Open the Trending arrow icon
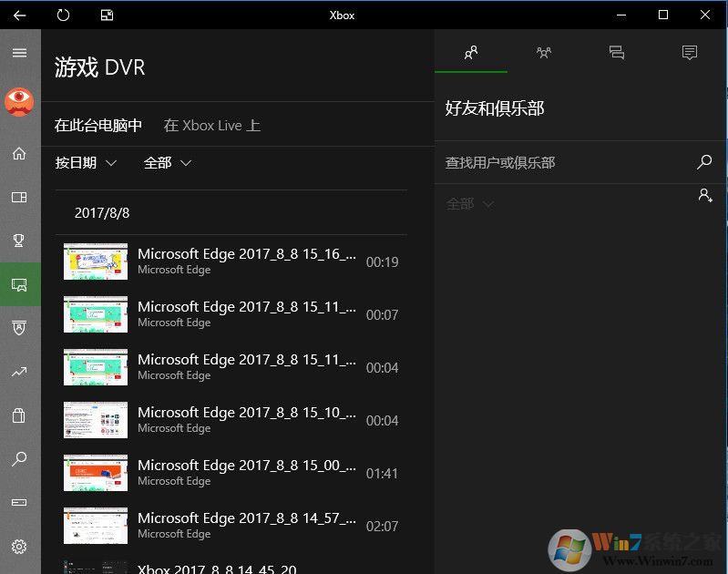Screen dimensions: 728x574 19,372
